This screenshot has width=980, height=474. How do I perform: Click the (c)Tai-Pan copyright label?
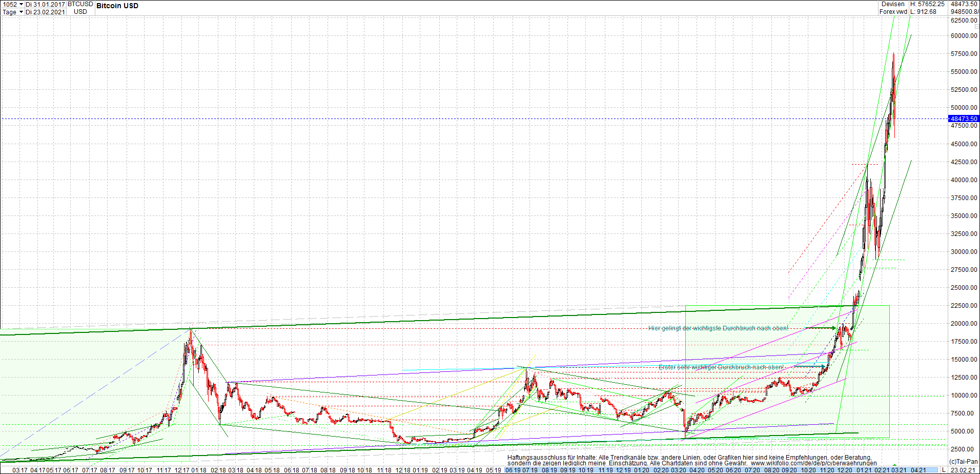pos(964,462)
